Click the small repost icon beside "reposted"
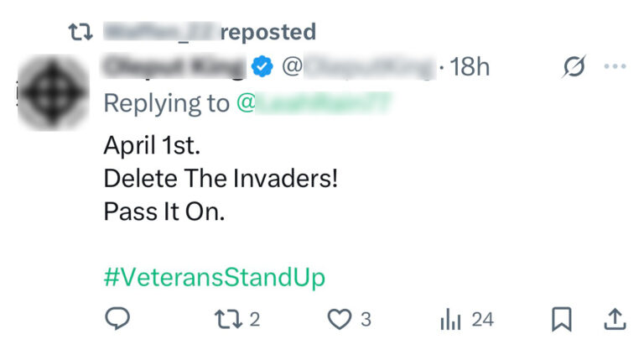 tap(80, 32)
